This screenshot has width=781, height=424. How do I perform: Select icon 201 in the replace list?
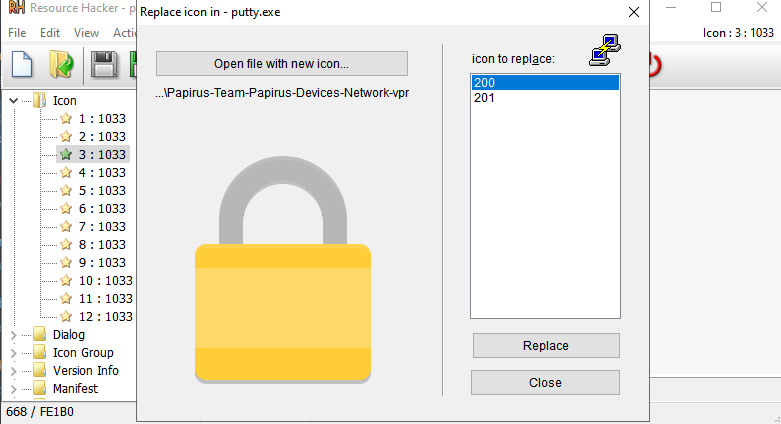click(485, 98)
